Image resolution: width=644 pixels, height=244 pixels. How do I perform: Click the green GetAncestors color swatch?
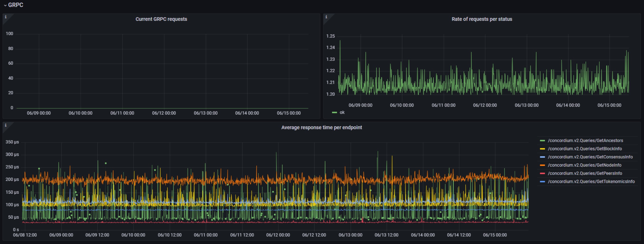(542, 141)
